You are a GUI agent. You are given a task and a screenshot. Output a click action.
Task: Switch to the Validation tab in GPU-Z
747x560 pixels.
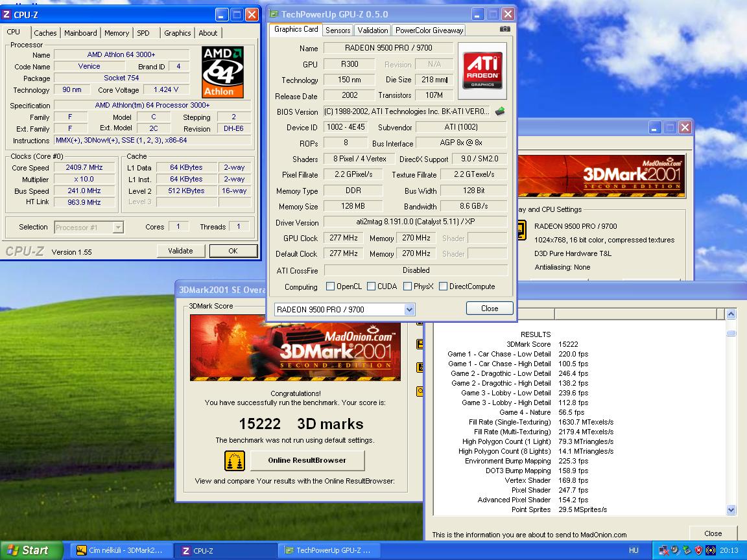[373, 30]
